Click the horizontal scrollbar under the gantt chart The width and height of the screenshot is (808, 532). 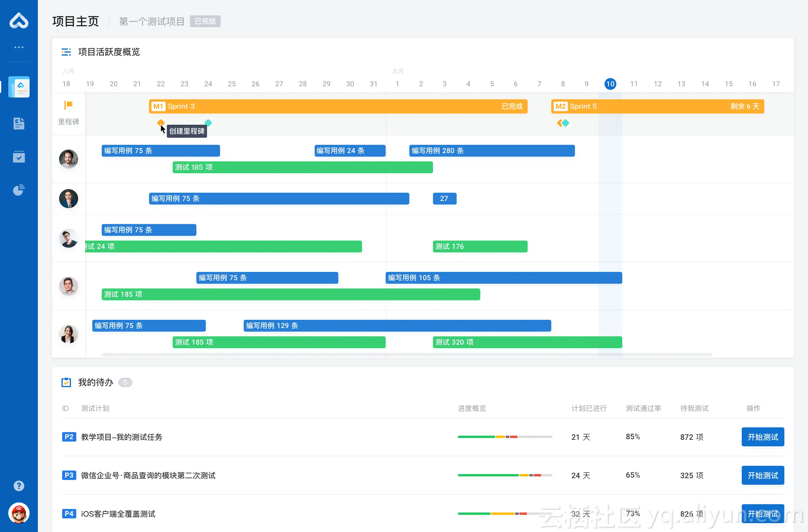pos(406,355)
